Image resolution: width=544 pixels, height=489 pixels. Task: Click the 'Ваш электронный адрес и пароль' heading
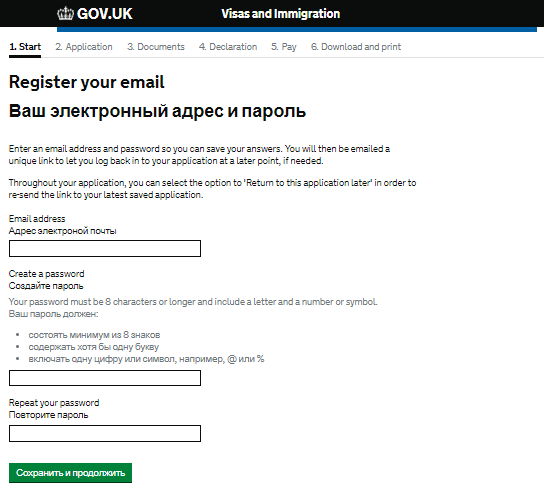pyautogui.click(x=158, y=111)
